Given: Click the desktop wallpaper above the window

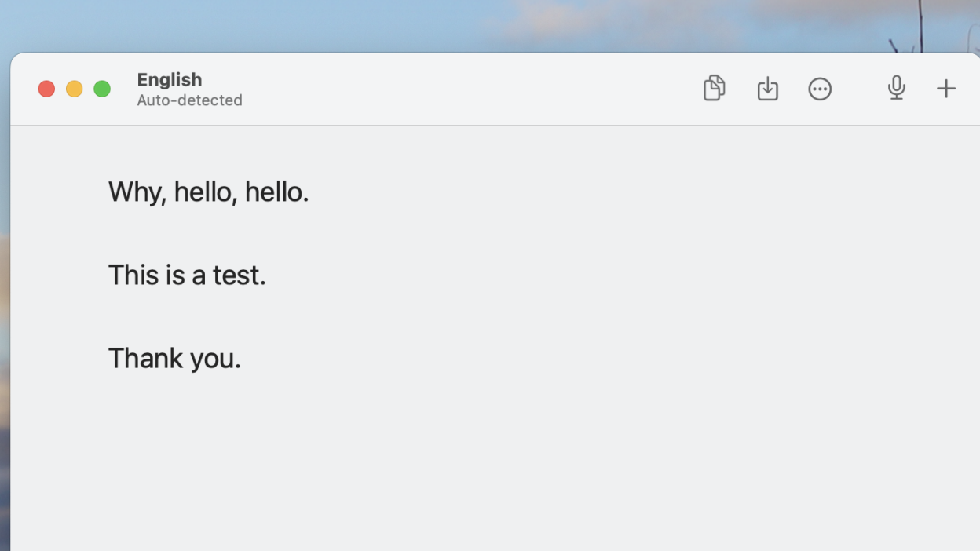Looking at the screenshot, I should click(x=393, y=24).
